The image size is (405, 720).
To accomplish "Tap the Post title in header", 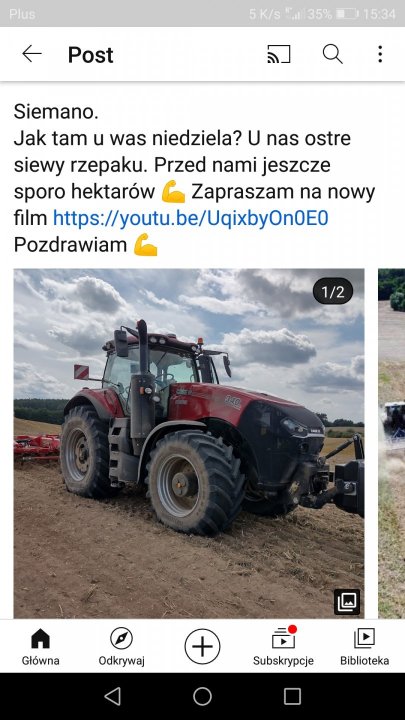I will [x=90, y=55].
